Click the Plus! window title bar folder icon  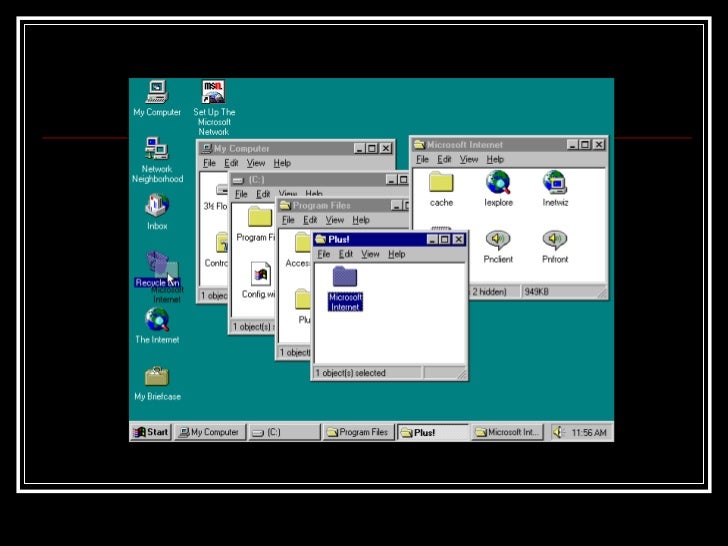click(320, 240)
